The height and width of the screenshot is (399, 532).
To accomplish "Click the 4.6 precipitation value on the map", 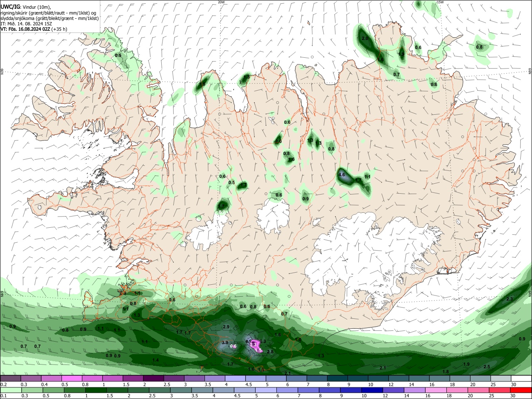I will point(342,175).
